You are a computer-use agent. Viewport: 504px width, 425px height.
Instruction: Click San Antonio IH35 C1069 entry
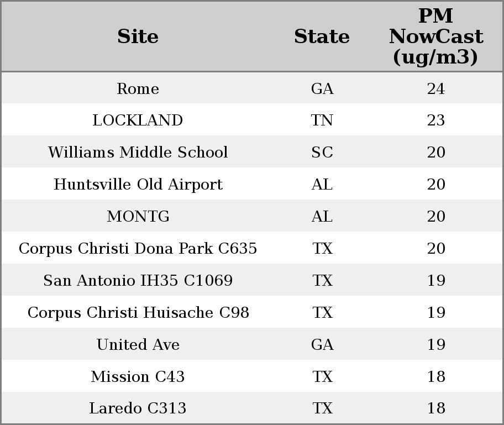click(x=138, y=281)
